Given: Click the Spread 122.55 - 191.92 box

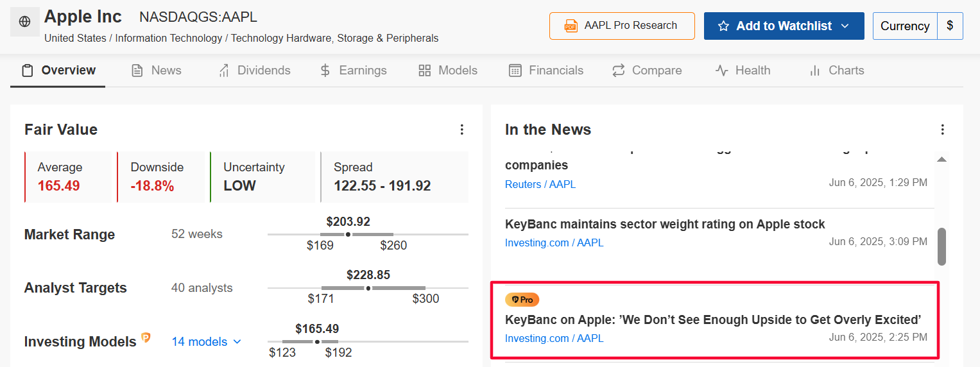Looking at the screenshot, I should tap(395, 177).
